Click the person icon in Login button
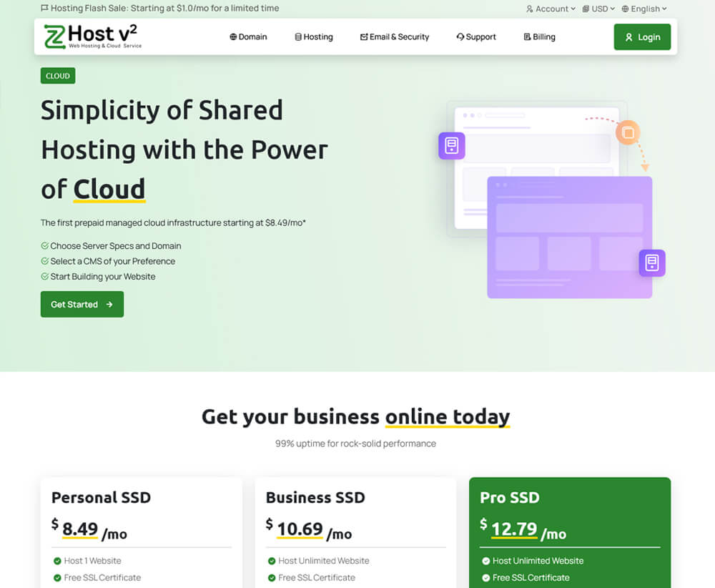Image resolution: width=715 pixels, height=588 pixels. 628,37
